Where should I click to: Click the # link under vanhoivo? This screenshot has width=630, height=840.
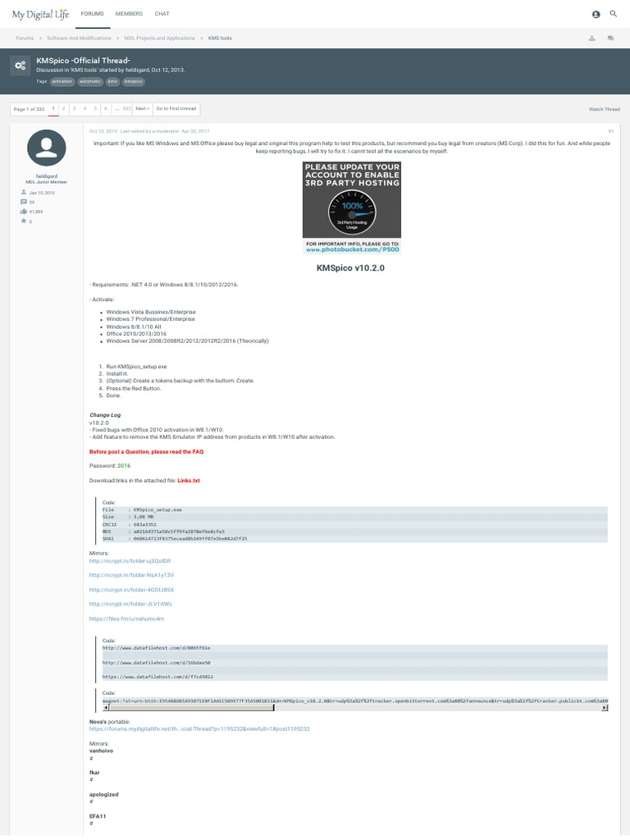tap(91, 759)
